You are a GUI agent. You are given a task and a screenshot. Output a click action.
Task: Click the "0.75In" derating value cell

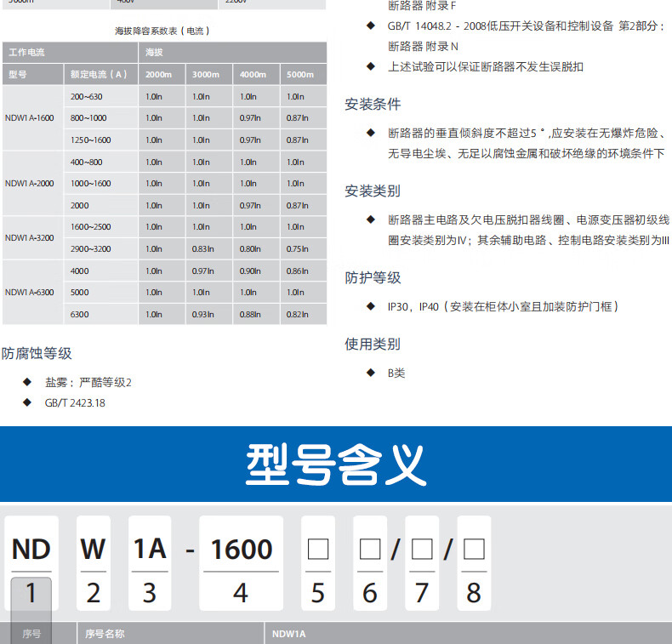(297, 248)
